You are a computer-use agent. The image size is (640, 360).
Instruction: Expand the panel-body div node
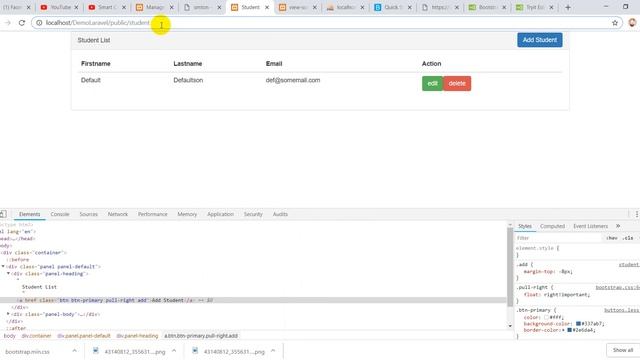(8, 314)
